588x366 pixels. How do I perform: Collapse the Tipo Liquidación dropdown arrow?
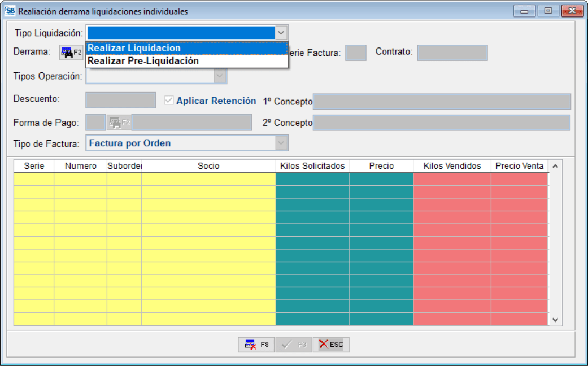pos(281,32)
